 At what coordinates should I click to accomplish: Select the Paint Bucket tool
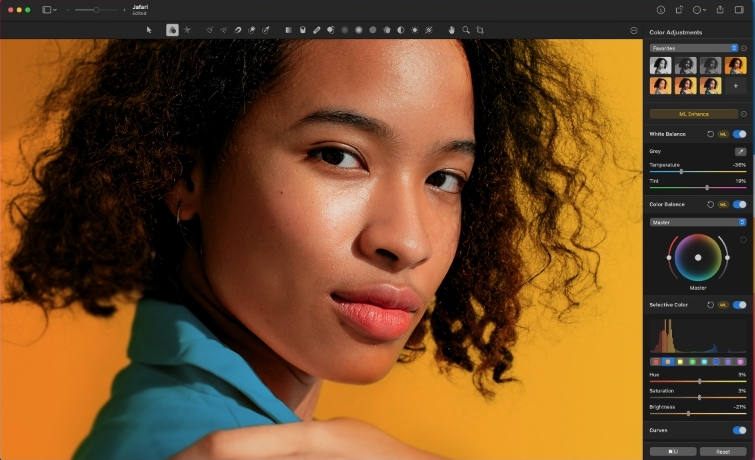coord(302,30)
